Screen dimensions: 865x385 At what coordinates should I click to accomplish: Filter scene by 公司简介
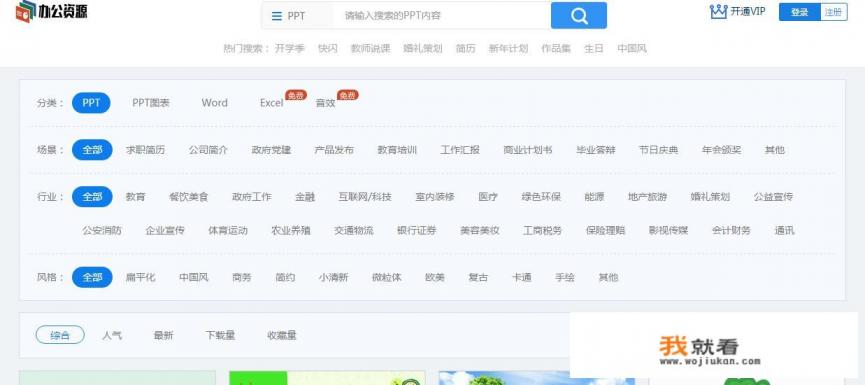coord(208,149)
